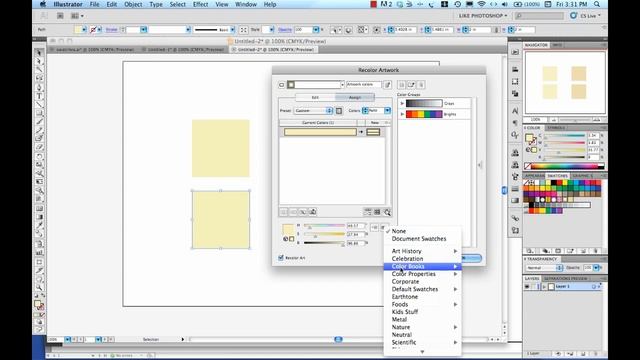Image resolution: width=640 pixels, height=360 pixels.
Task: Switch to the Assign mode in Recolor Artwork
Action: [355, 98]
